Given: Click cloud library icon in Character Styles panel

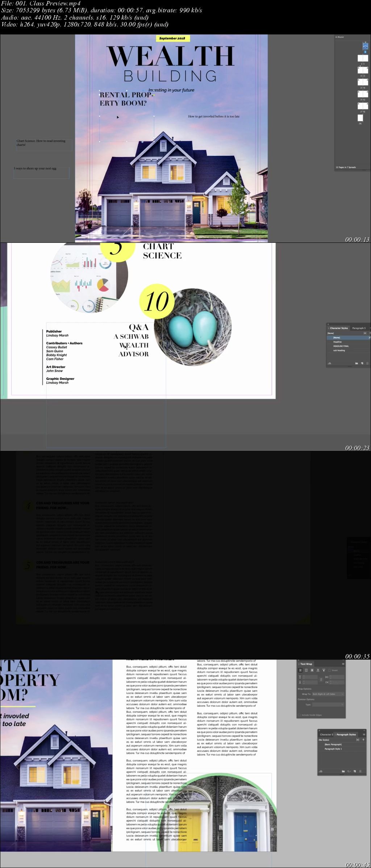Looking at the screenshot, I should click(x=329, y=363).
